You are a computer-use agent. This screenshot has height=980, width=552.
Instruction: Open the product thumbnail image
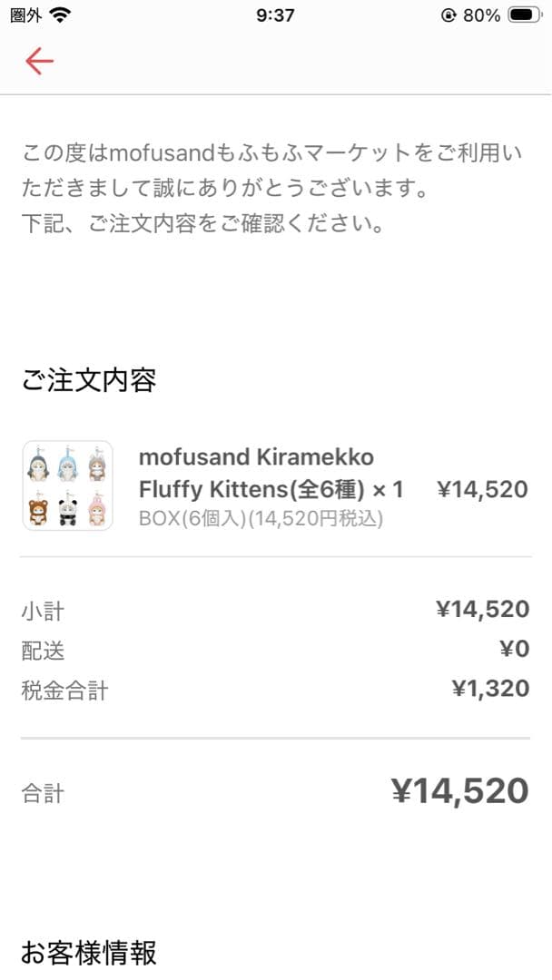pyautogui.click(x=68, y=485)
